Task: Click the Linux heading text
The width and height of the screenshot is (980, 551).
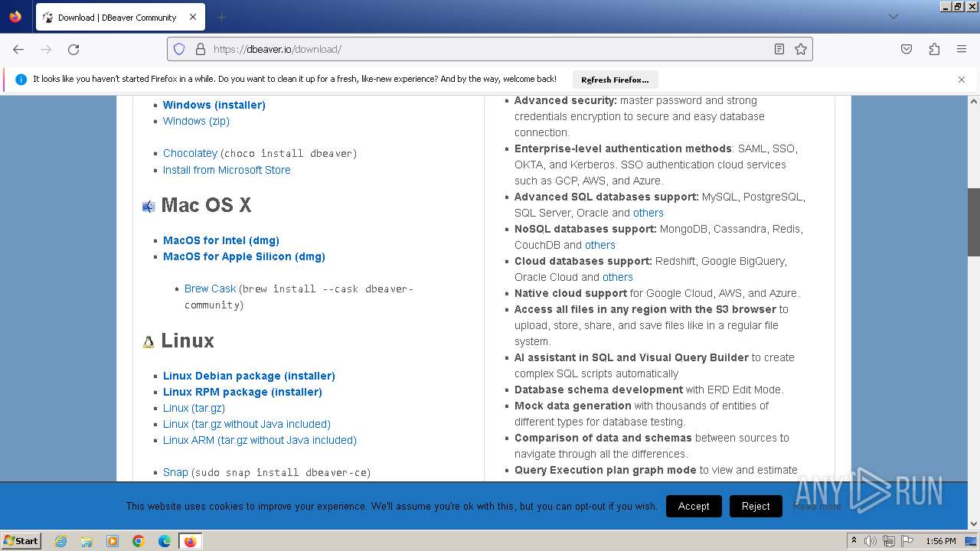Action: [x=188, y=341]
